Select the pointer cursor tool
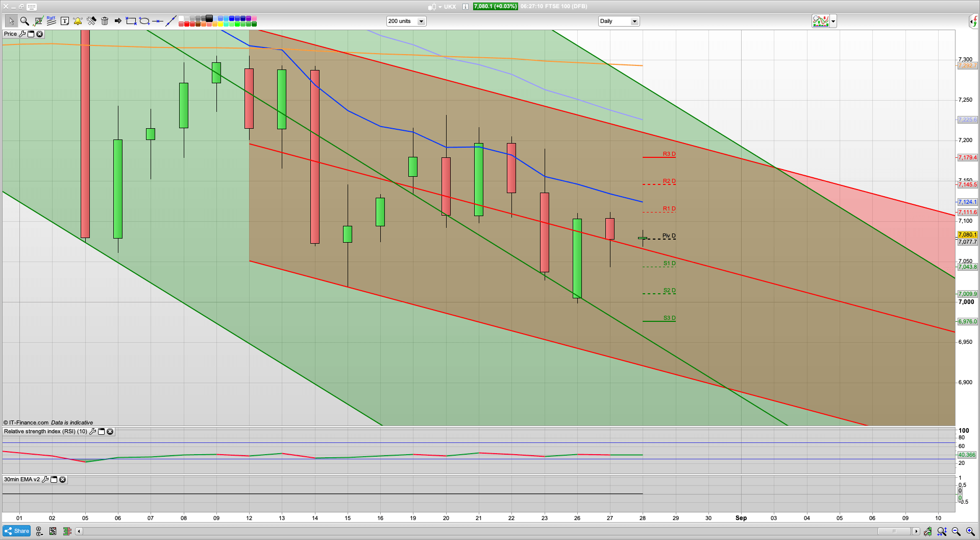The height and width of the screenshot is (540, 980). 11,21
